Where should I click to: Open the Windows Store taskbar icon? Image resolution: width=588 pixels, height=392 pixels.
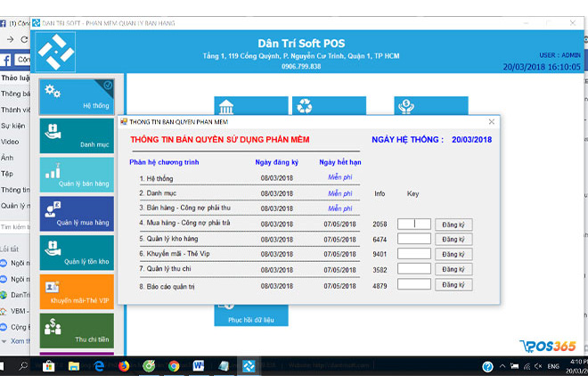coord(49,366)
